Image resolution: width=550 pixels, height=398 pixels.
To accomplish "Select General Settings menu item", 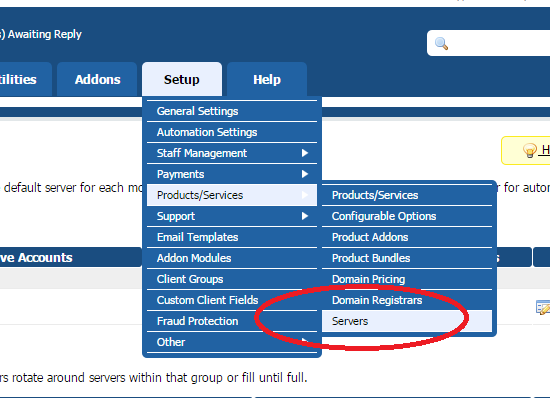I will click(x=232, y=111).
